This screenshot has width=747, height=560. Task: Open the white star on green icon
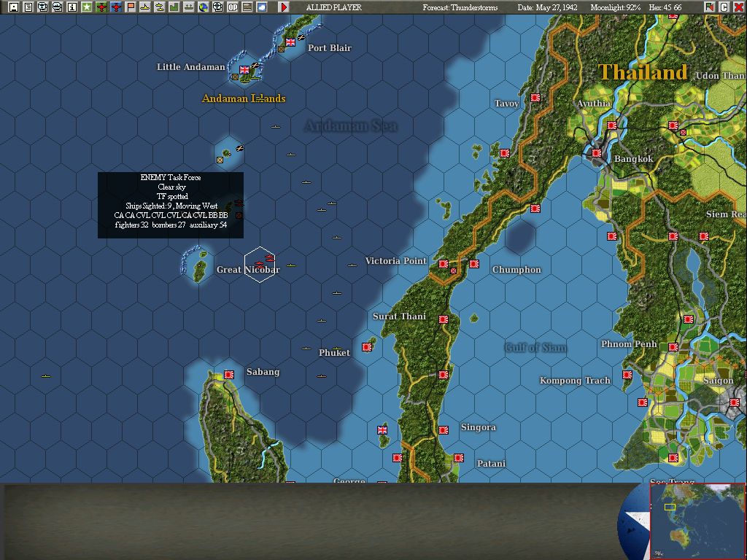click(86, 7)
